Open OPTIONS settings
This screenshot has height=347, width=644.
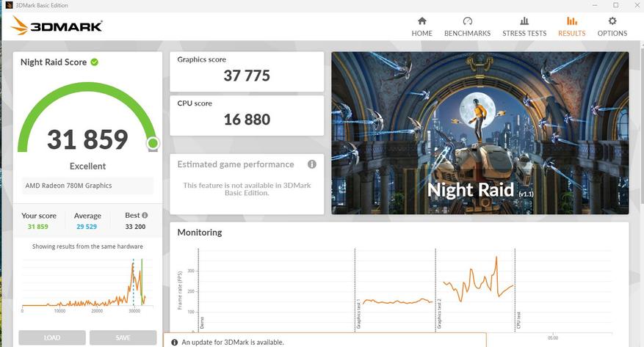612,27
